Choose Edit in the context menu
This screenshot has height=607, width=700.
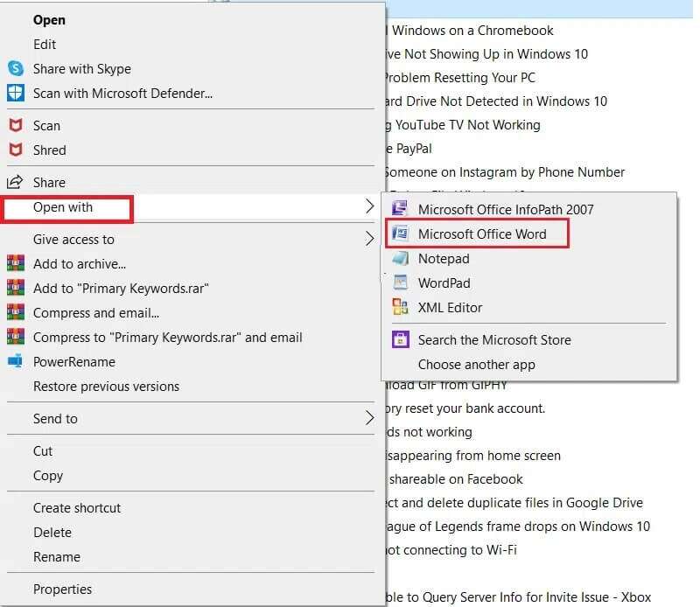click(x=191, y=45)
